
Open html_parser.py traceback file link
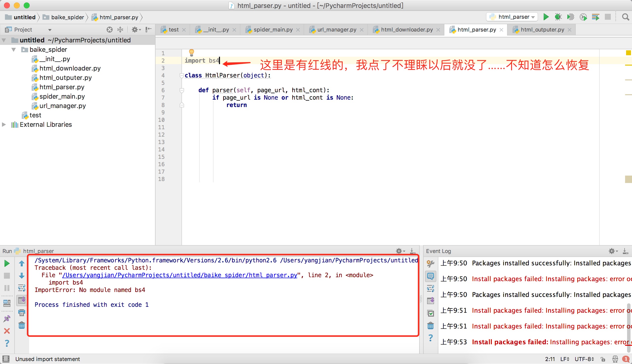(x=180, y=275)
